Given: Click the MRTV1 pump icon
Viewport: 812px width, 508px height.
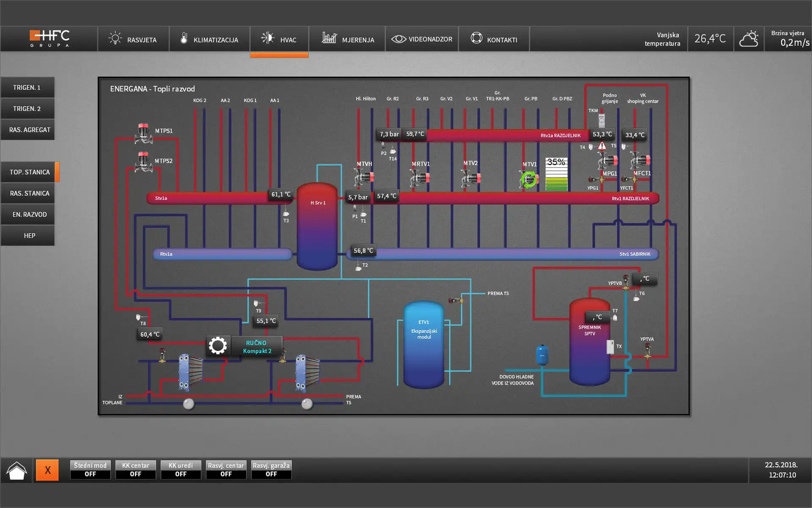Looking at the screenshot, I should [x=420, y=178].
